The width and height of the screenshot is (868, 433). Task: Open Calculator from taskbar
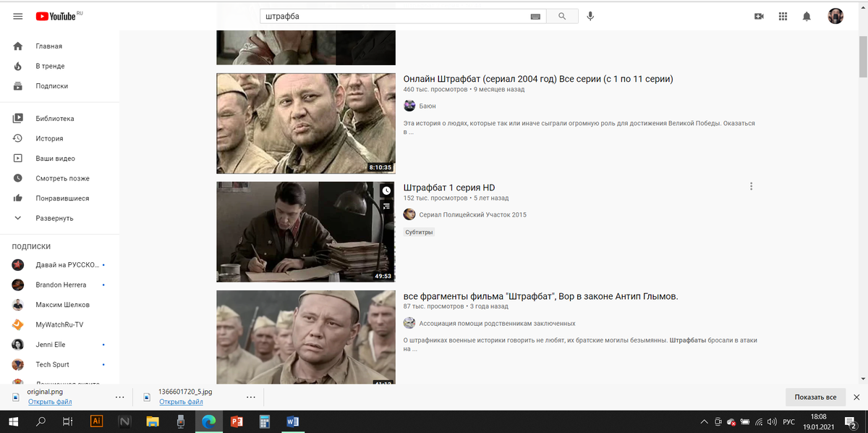click(265, 421)
